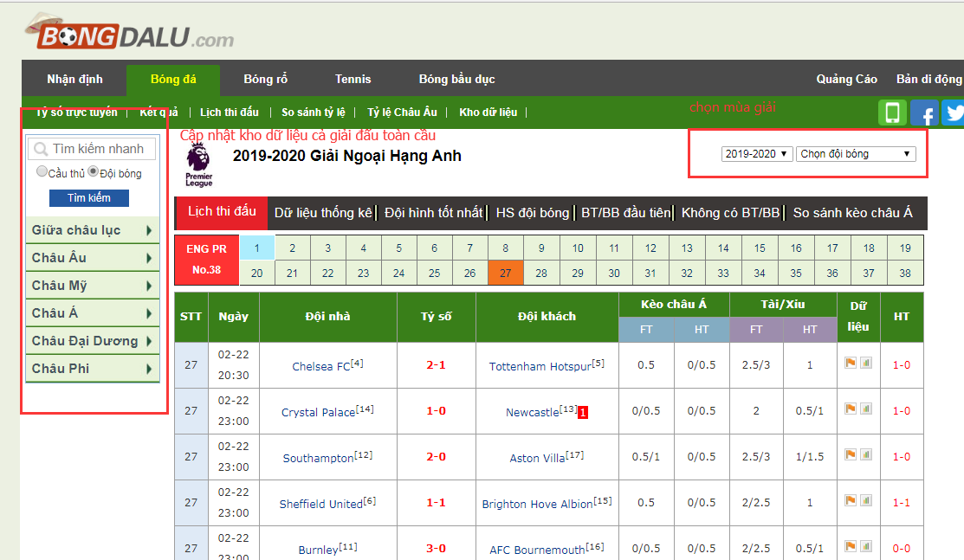Open the mobile version phone icon
964x560 pixels.
[x=892, y=113]
